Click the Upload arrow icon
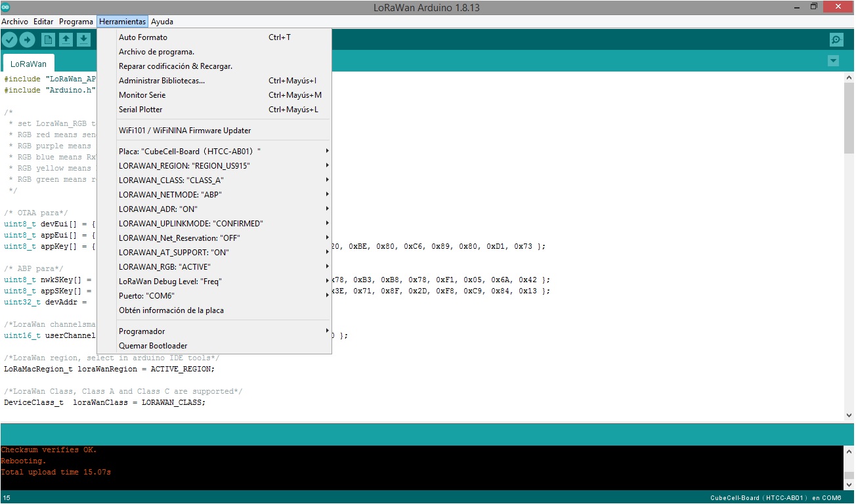This screenshot has height=504, width=856. 27,40
